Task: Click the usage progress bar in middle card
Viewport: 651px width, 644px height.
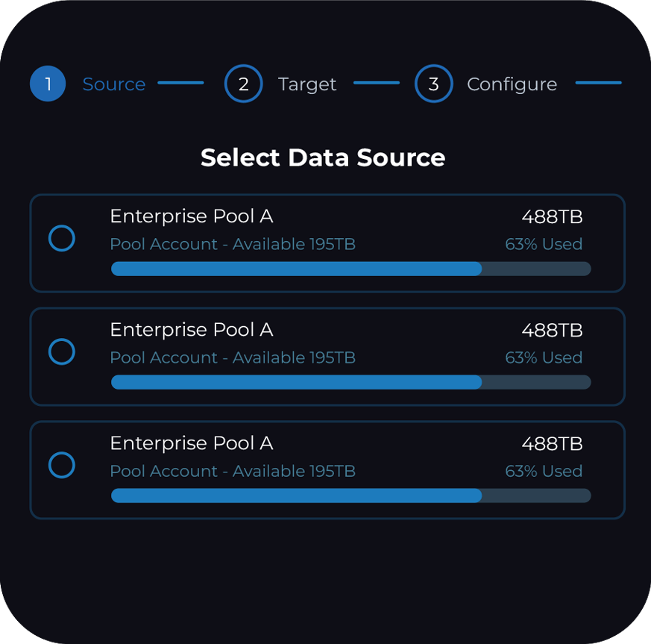Action: (350, 382)
